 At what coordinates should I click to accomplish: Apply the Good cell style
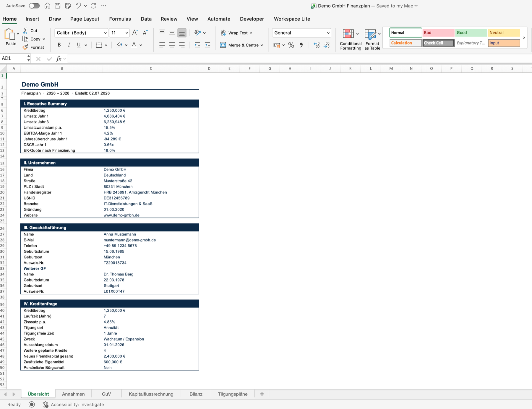(471, 33)
